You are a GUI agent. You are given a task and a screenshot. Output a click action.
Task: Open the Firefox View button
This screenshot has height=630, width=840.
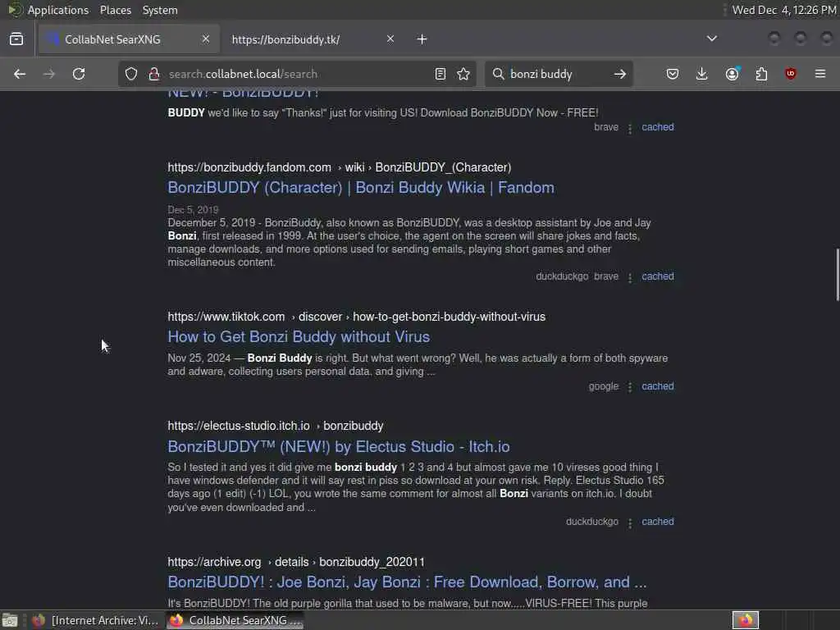click(16, 39)
